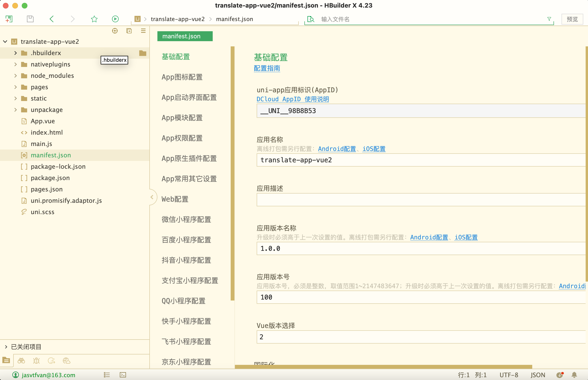Open the App图标配置 section
The image size is (588, 380).
point(182,77)
